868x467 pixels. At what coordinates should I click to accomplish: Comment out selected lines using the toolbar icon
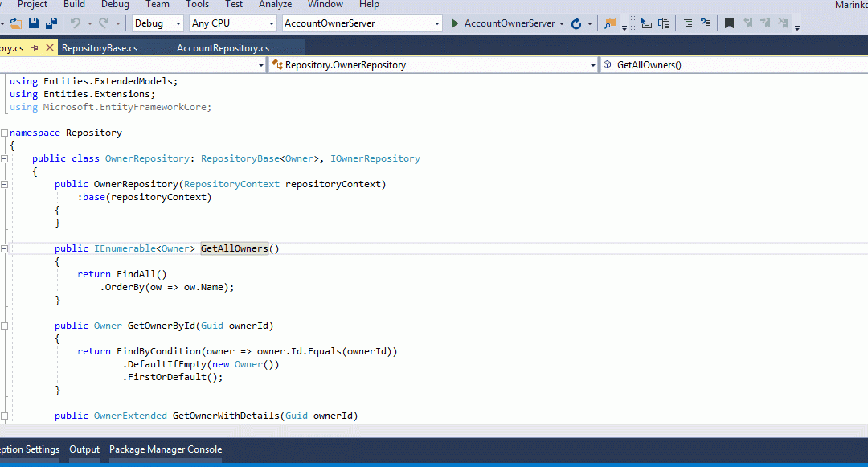point(687,23)
